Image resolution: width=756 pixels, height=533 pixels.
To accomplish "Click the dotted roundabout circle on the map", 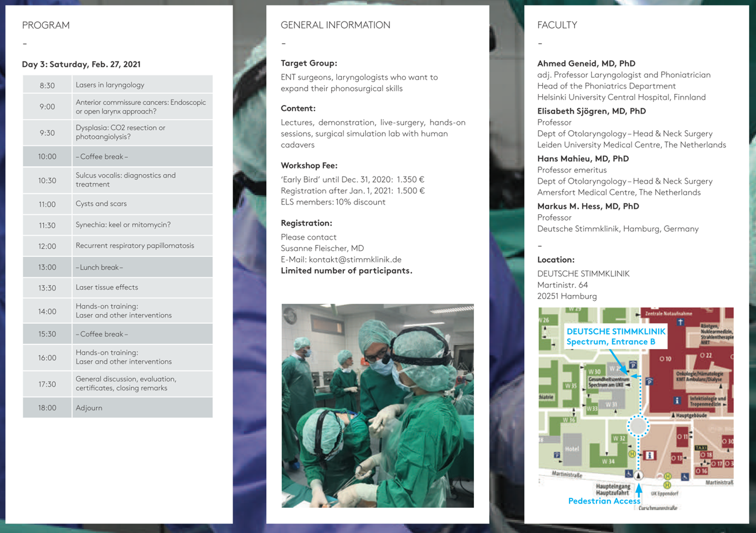I will (x=639, y=426).
